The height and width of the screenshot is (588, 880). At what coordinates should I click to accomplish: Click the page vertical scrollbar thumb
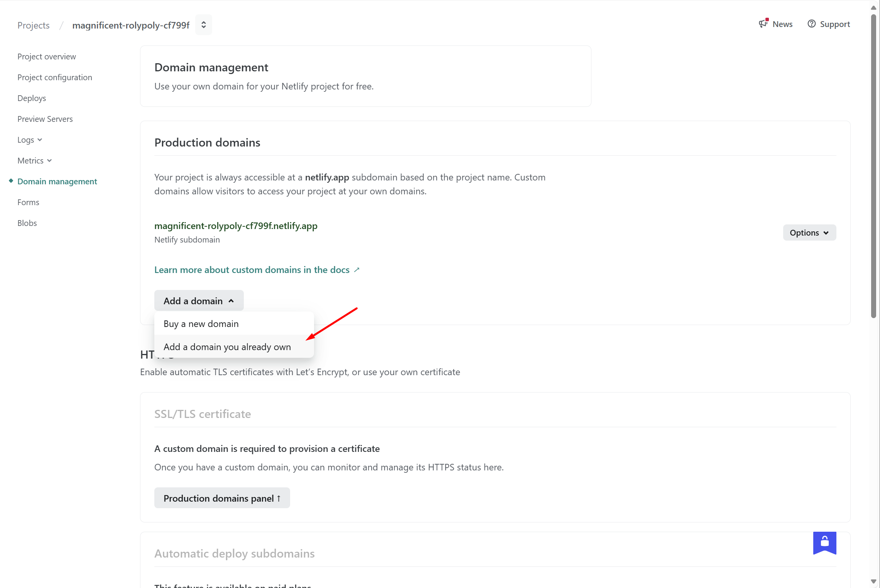(x=873, y=166)
